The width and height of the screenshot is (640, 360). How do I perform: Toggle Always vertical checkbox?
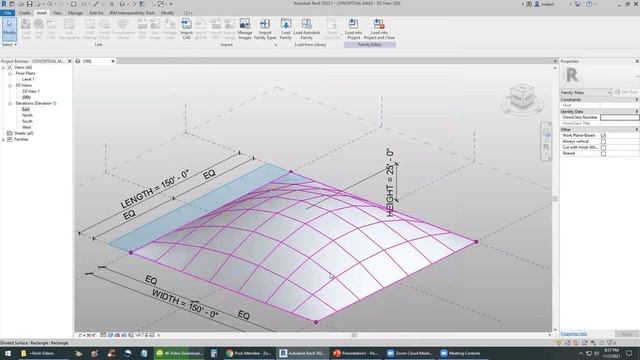click(x=603, y=142)
